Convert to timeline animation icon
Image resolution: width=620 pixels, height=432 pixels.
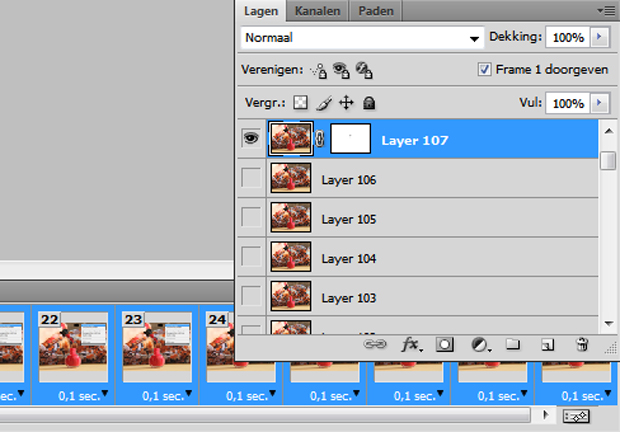pos(576,416)
